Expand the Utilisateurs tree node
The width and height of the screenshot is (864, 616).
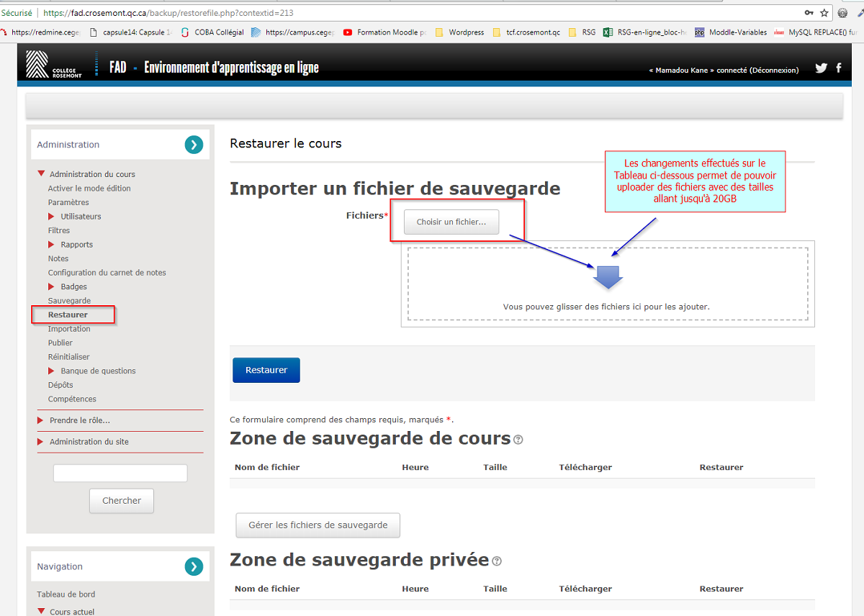pos(51,217)
